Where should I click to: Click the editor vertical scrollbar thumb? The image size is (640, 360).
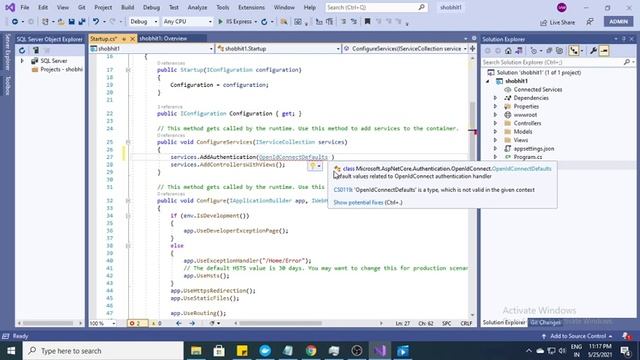pos(472,116)
